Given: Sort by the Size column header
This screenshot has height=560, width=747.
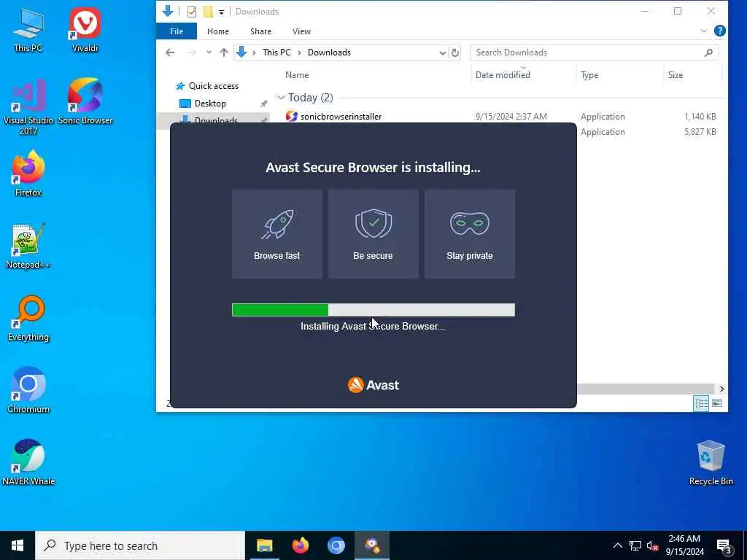Looking at the screenshot, I should 675,75.
